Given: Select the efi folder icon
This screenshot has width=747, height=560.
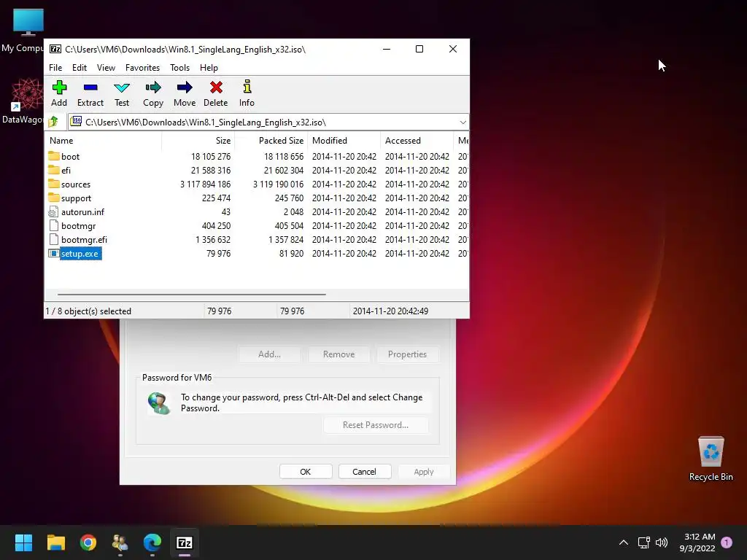Looking at the screenshot, I should point(54,170).
